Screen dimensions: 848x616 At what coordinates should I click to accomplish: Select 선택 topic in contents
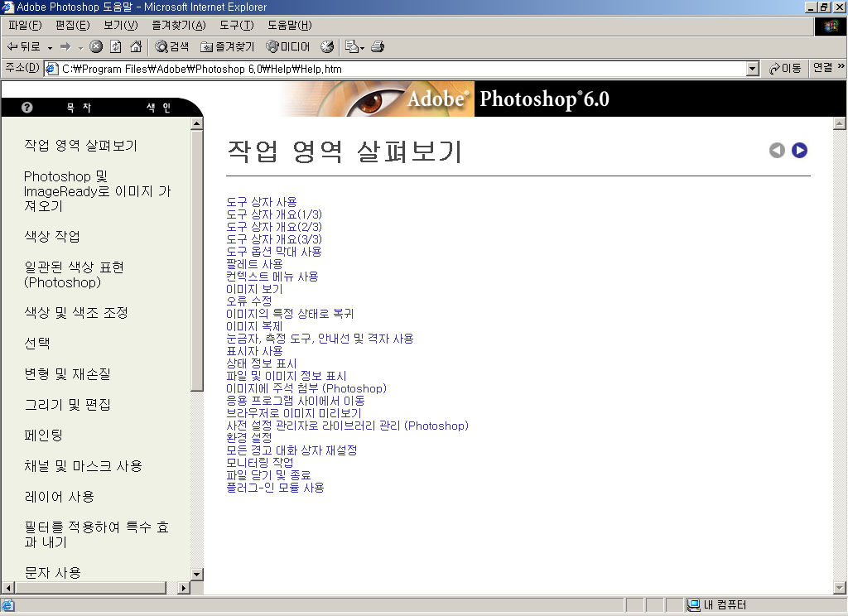[x=36, y=344]
